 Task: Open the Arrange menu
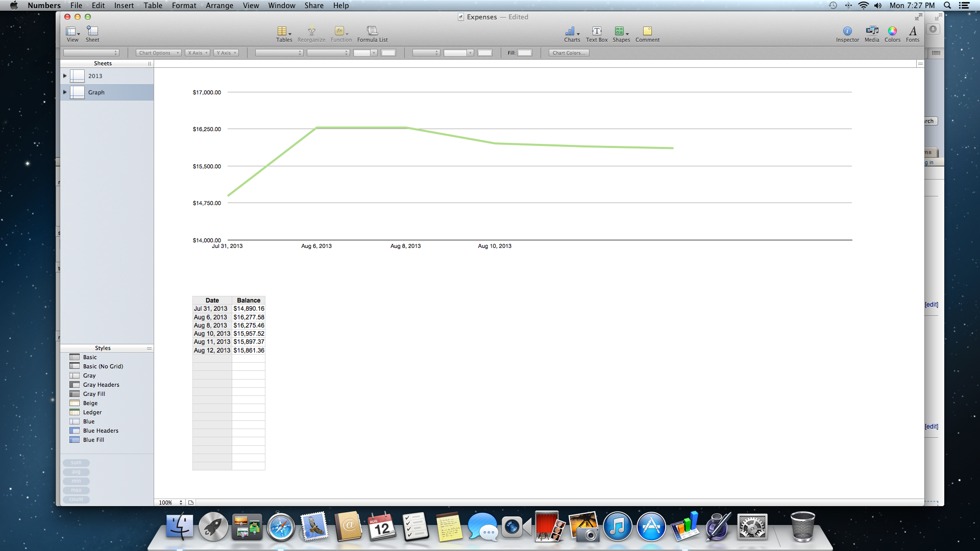(x=219, y=6)
